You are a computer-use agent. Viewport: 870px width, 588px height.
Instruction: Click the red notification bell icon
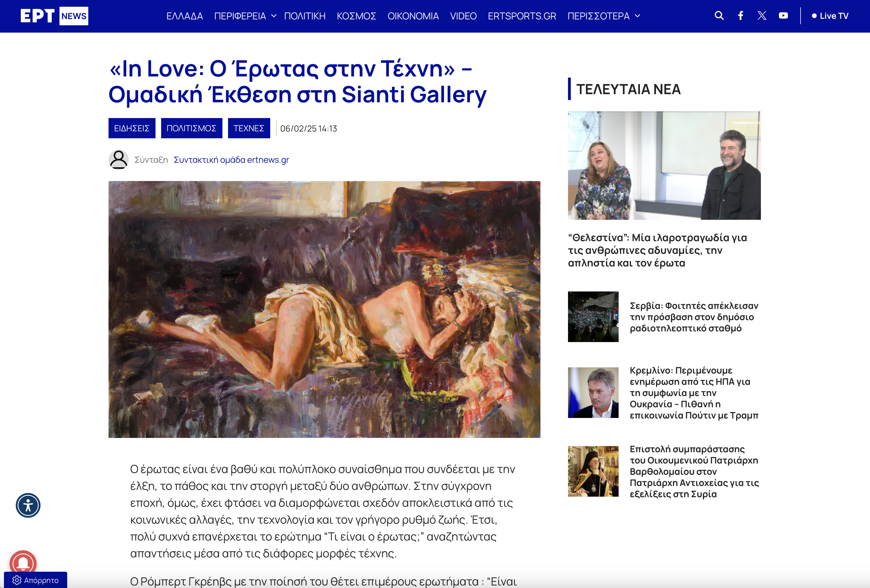pyautogui.click(x=23, y=562)
